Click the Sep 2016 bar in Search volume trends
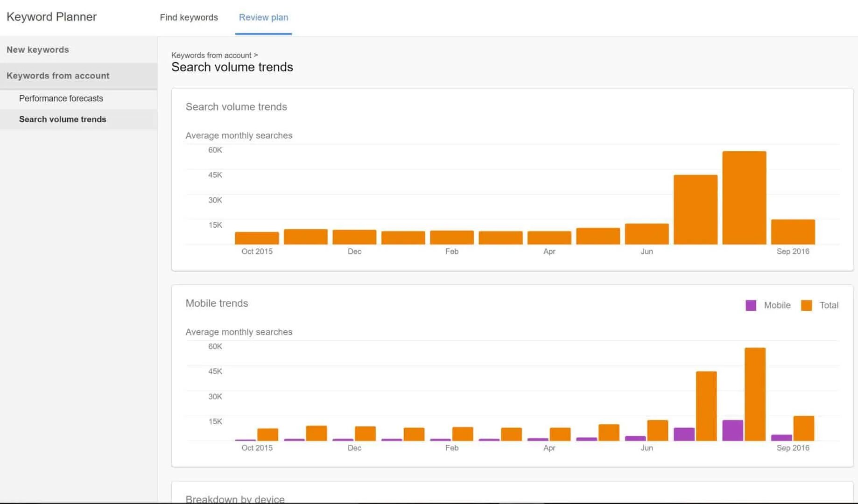858x504 pixels. [x=793, y=232]
